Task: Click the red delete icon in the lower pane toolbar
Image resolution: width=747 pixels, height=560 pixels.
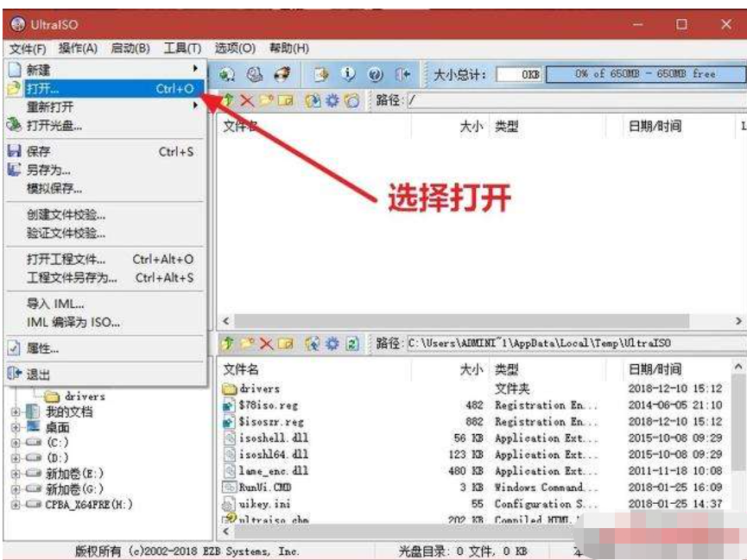Action: click(266, 344)
